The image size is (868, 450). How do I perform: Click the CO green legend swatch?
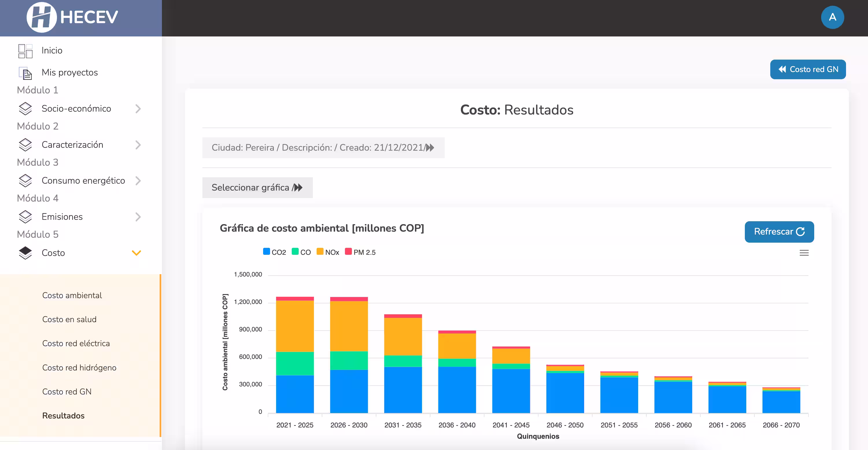[x=295, y=252]
